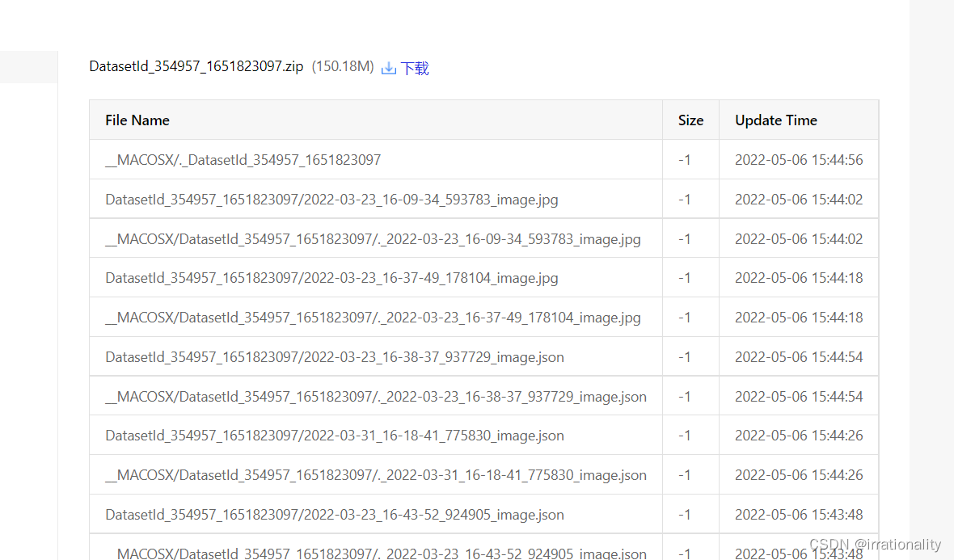Select the __MACOSX entry for 16-18-41_775830_image.json
The height and width of the screenshot is (560, 954).
[x=376, y=475]
